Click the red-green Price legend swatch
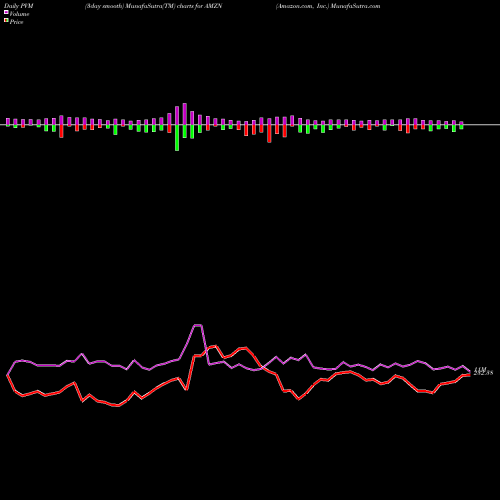Image resolution: width=500 pixels, height=500 pixels. (x=6, y=21)
